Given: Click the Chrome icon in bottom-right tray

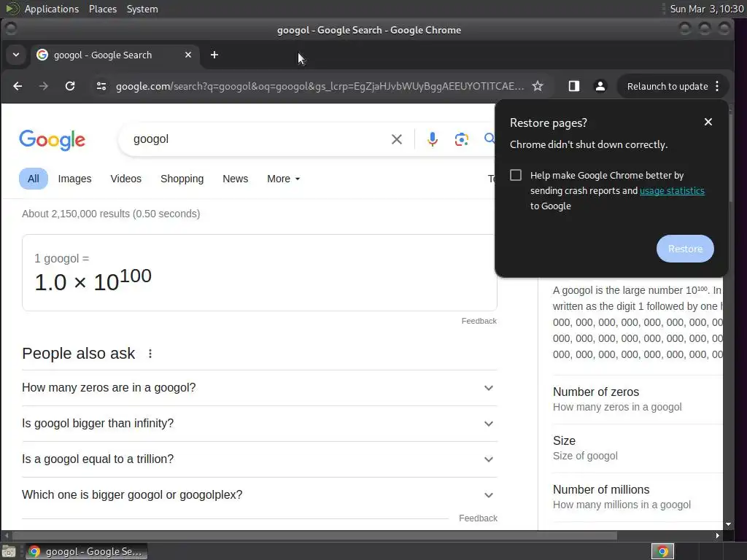Looking at the screenshot, I should point(662,551).
